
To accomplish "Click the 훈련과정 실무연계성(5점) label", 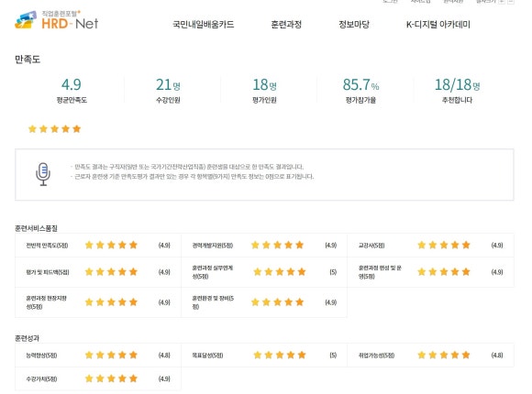I will 213,272.
